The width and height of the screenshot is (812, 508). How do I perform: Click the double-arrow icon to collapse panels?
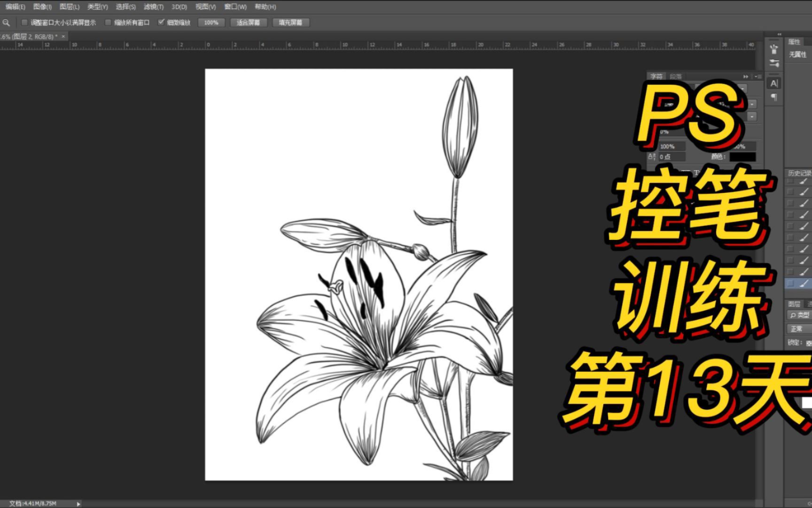(x=745, y=77)
